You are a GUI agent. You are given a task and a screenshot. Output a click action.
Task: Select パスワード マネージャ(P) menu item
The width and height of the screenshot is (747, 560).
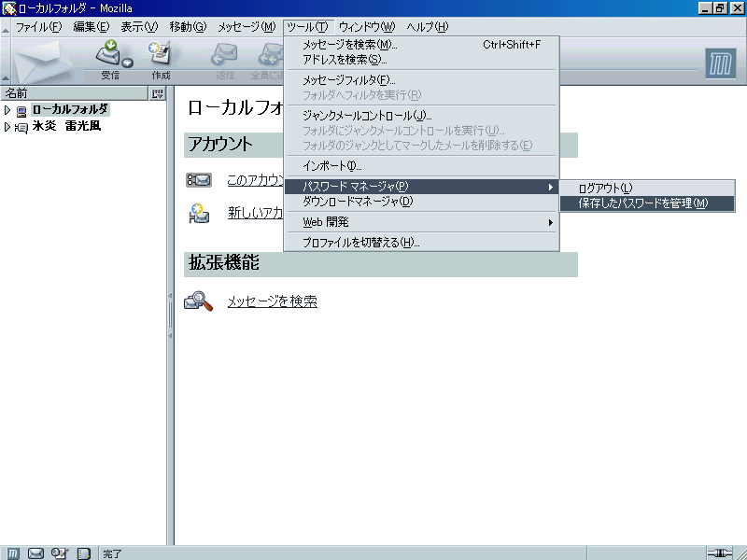(422, 187)
